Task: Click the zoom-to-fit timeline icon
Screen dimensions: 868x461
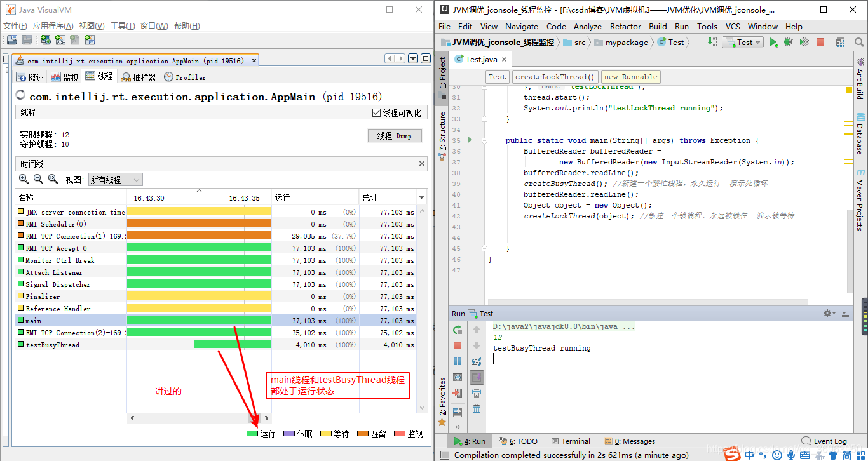Action: [53, 179]
